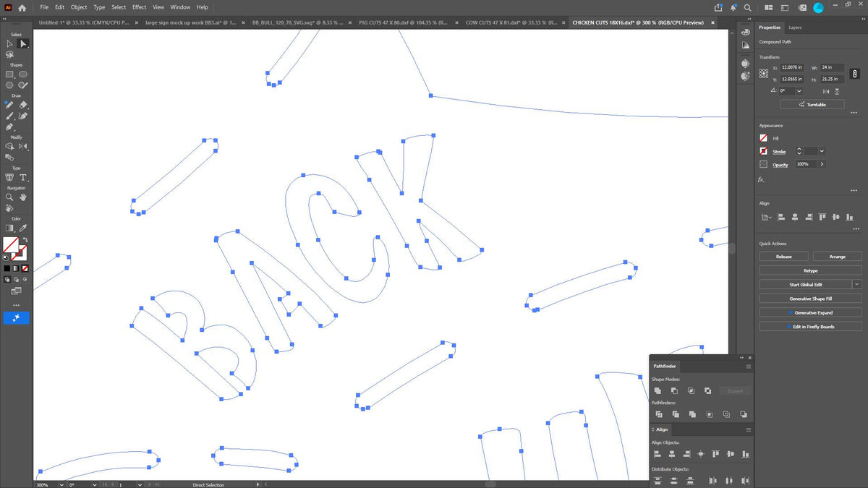
Task: Click Edit in Firefly Boards
Action: point(810,327)
